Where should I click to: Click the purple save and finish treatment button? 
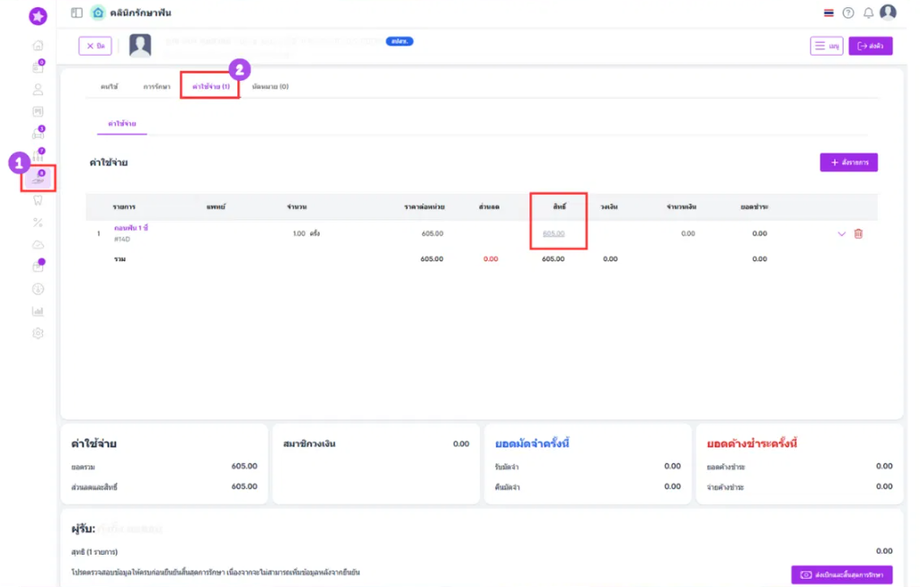[x=841, y=575]
